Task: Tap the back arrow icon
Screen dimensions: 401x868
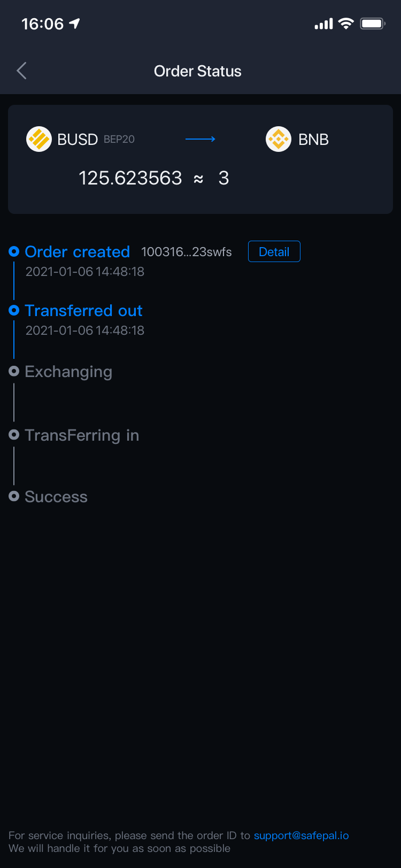Action: coord(21,71)
